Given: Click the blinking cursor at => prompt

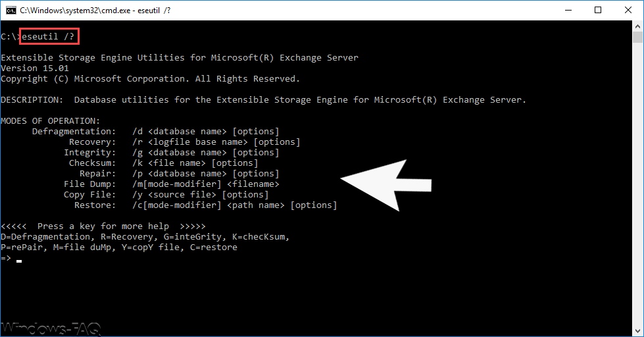Looking at the screenshot, I should coord(19,261).
